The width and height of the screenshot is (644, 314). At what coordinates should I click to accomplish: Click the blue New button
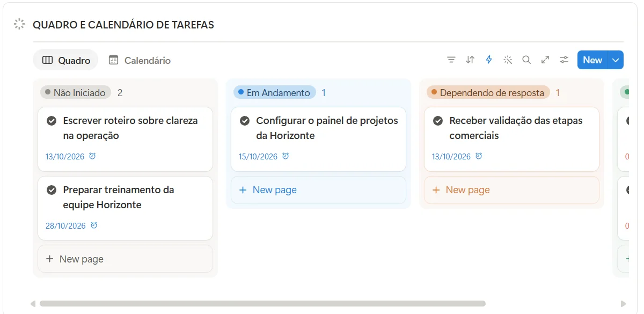point(592,60)
